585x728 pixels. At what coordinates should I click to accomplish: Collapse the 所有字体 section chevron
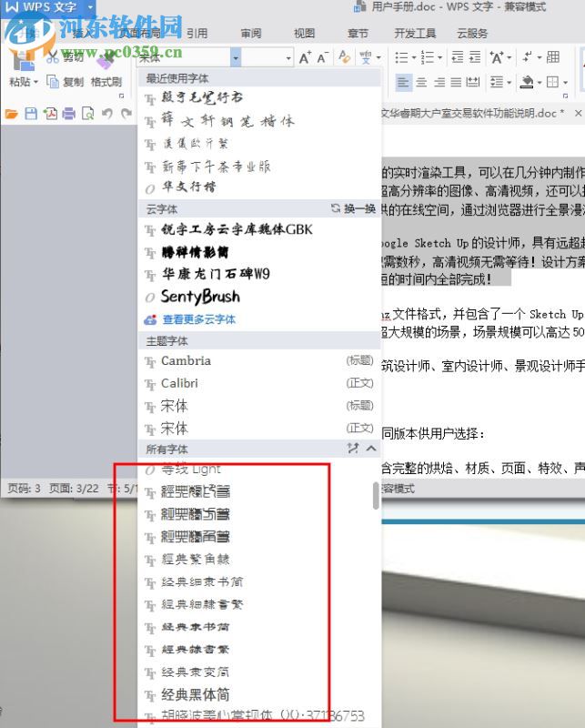pyautogui.click(x=371, y=449)
